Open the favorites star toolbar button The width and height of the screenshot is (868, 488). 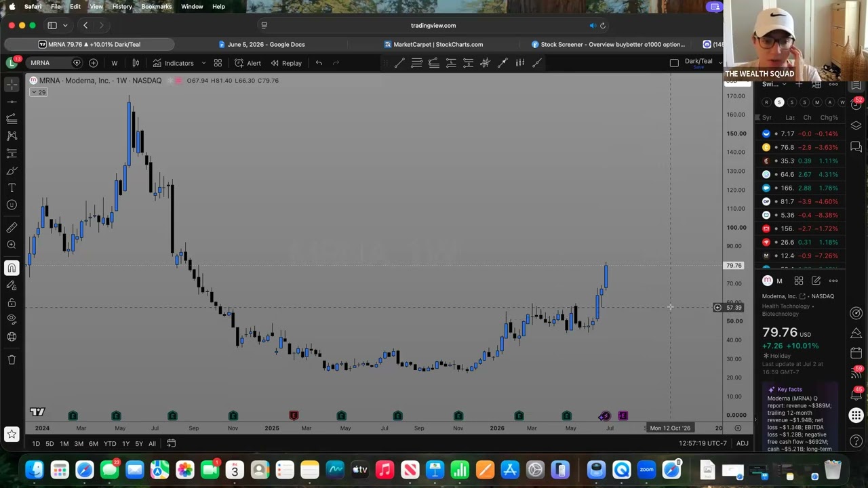(x=12, y=434)
